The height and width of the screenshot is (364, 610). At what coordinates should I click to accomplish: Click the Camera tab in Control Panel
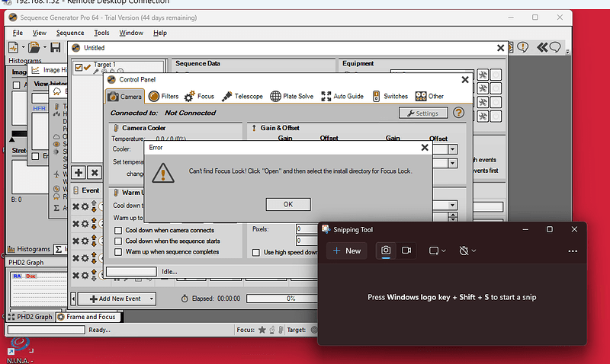click(x=125, y=97)
